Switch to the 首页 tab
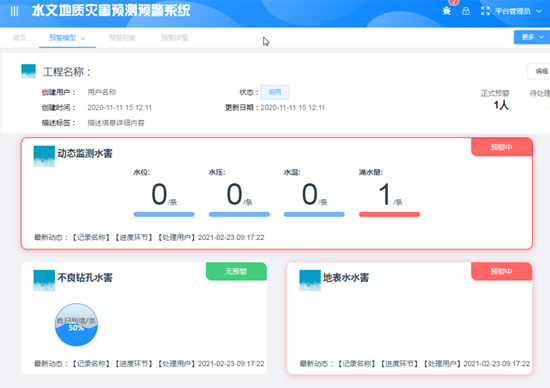 pyautogui.click(x=19, y=38)
